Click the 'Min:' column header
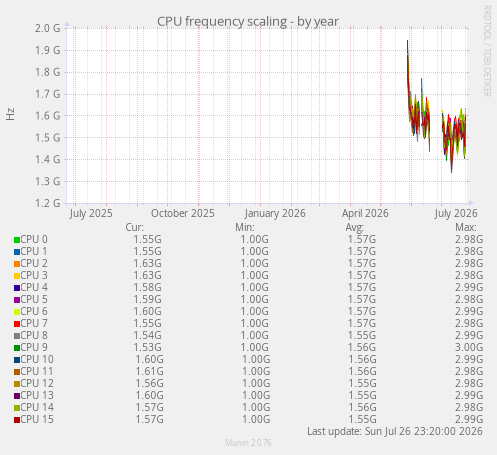Image resolution: width=497 pixels, height=455 pixels. click(245, 227)
